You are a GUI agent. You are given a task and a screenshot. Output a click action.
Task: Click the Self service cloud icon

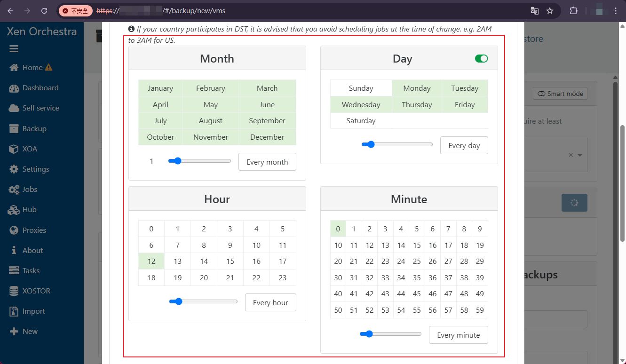(x=14, y=108)
